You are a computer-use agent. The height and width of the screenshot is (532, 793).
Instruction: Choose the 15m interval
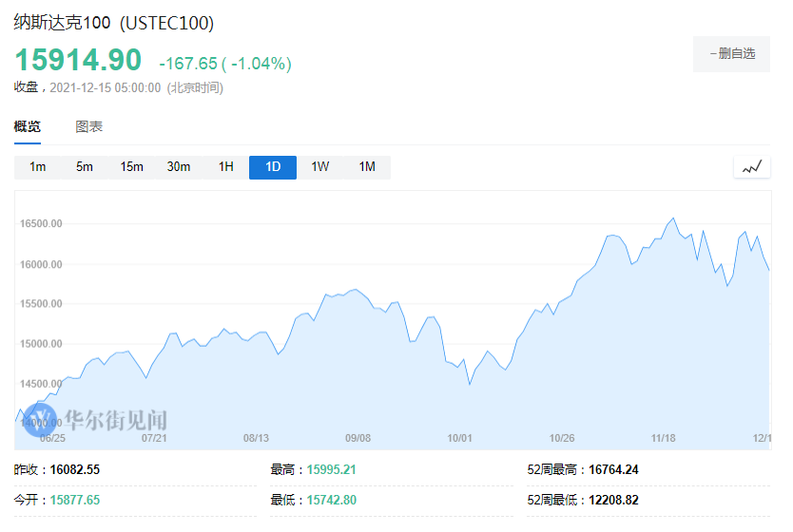pyautogui.click(x=131, y=167)
